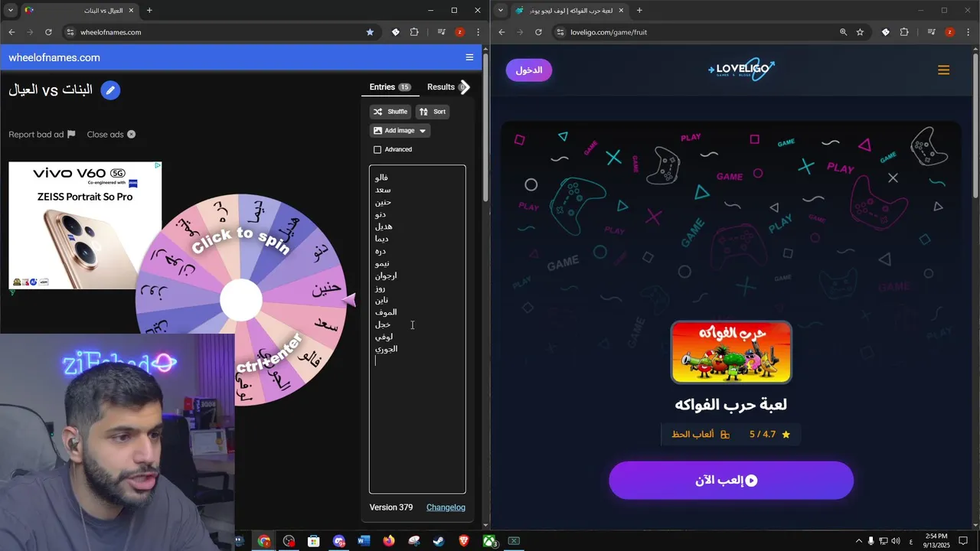Open Xbox app from taskbar
The width and height of the screenshot is (980, 551).
click(489, 541)
